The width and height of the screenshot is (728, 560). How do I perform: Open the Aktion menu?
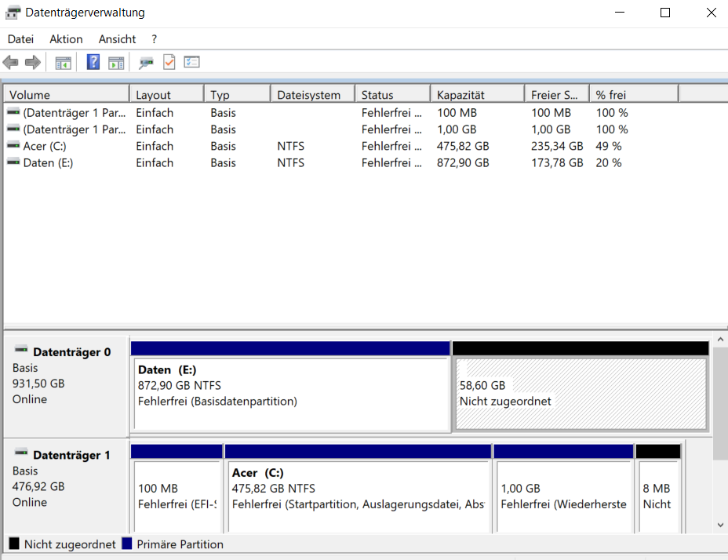point(66,39)
